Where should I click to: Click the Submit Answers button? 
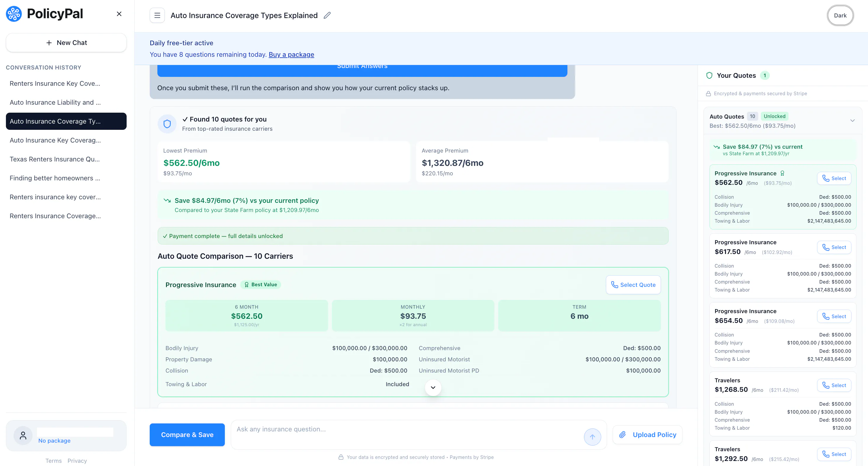point(362,71)
